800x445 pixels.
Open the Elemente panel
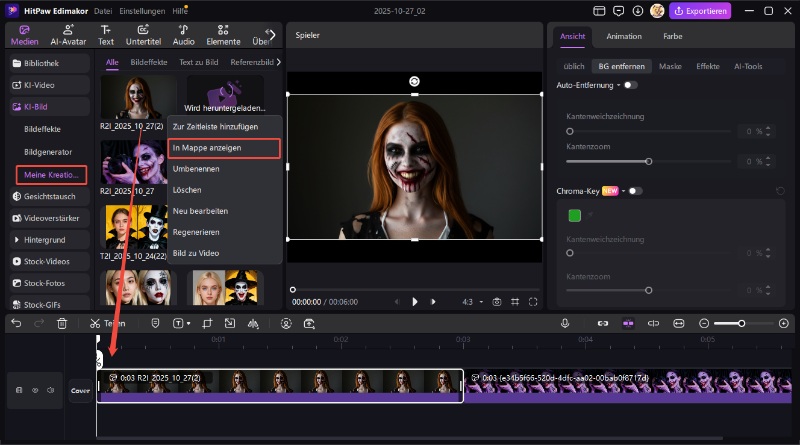tap(223, 35)
